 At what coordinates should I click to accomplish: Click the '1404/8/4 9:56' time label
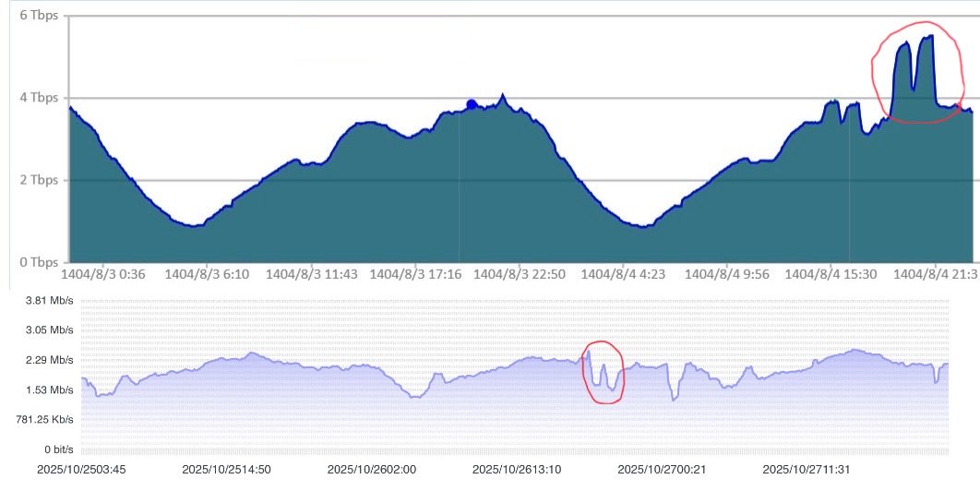(727, 275)
